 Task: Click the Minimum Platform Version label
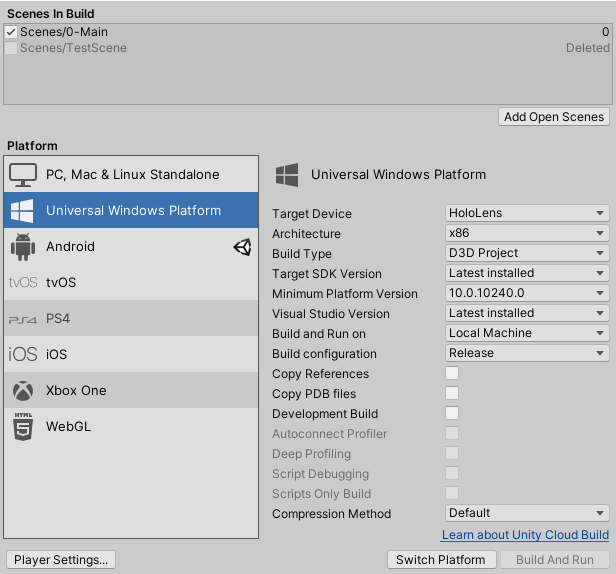pyautogui.click(x=345, y=294)
